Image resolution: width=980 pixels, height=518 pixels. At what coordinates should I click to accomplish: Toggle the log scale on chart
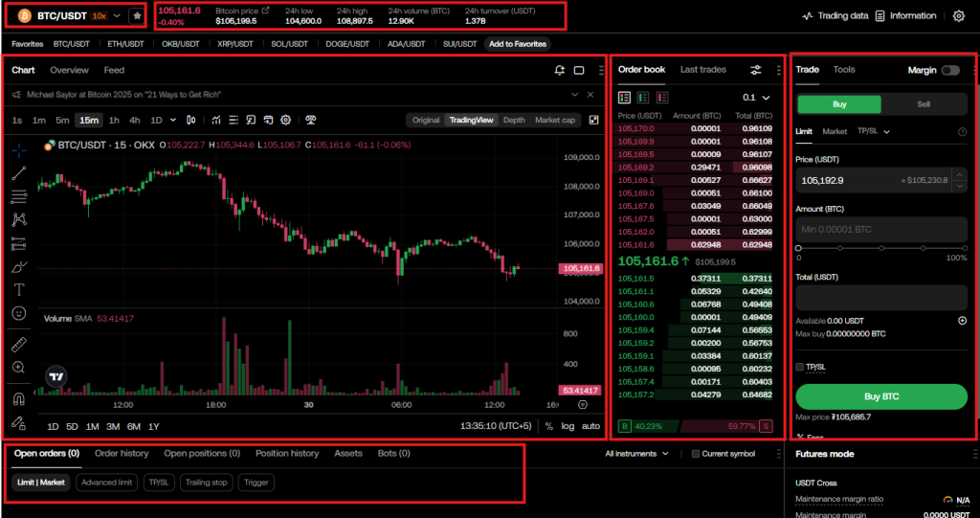[568, 426]
